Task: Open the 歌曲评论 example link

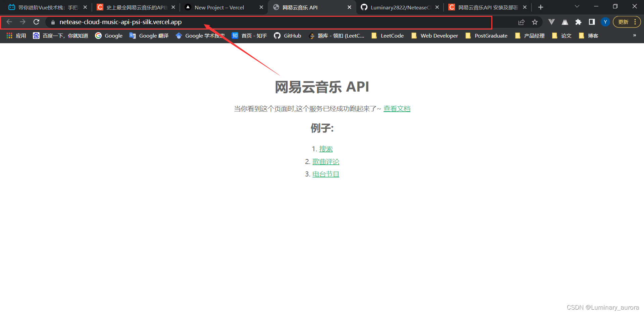Action: pos(326,162)
